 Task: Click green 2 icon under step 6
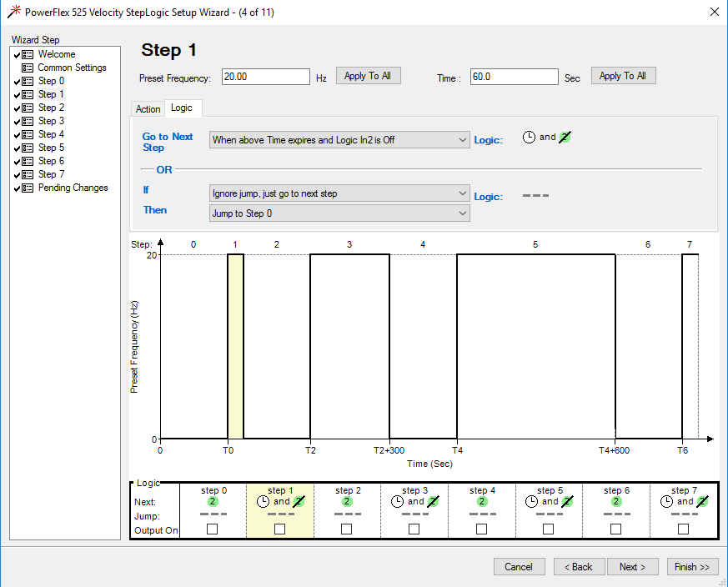pyautogui.click(x=616, y=502)
